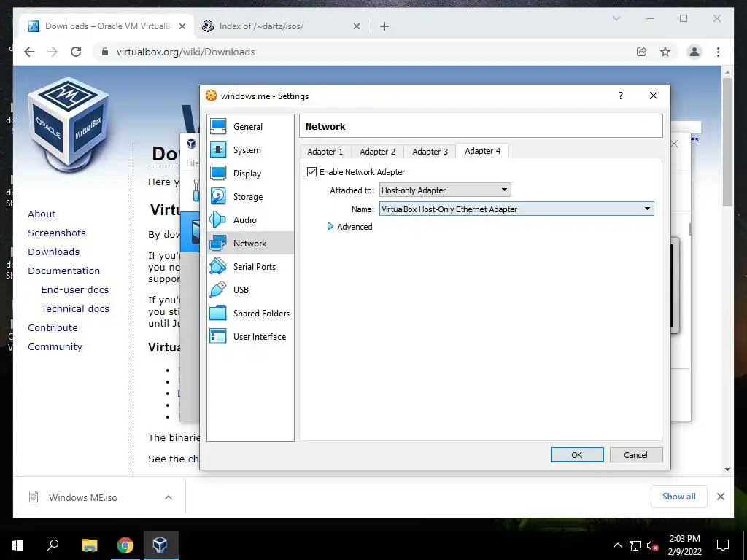The width and height of the screenshot is (747, 560).
Task: Click the VirtualBox icon in the taskbar
Action: click(x=160, y=545)
